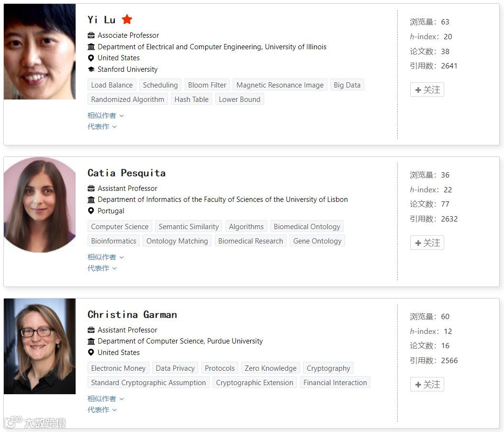Click the briefcase icon in Catia Pesquita's card

pyautogui.click(x=91, y=188)
